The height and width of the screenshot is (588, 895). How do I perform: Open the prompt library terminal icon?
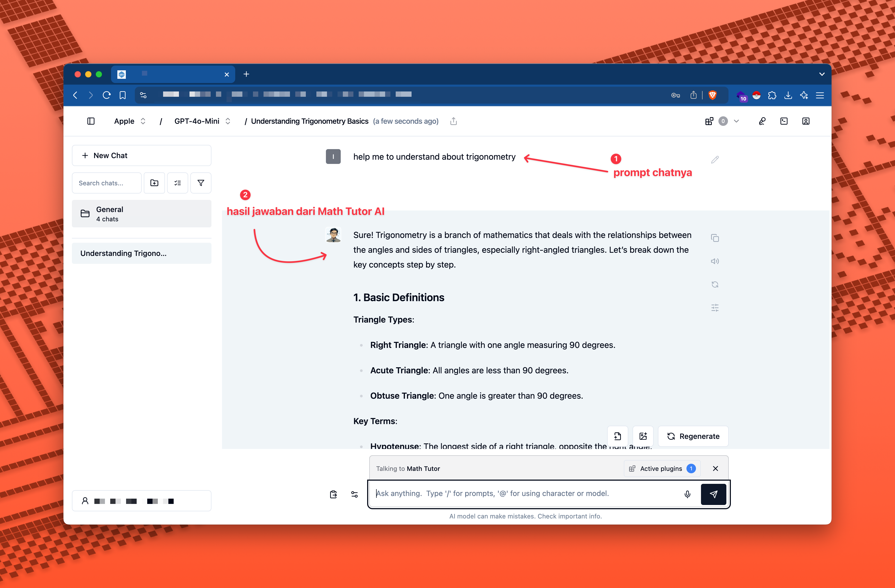click(x=784, y=121)
